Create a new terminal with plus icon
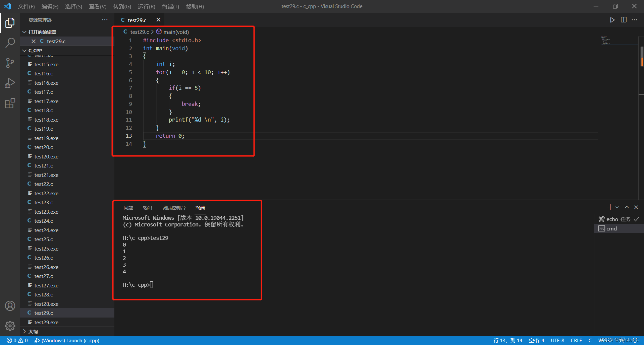This screenshot has height=345, width=644. (x=610, y=207)
